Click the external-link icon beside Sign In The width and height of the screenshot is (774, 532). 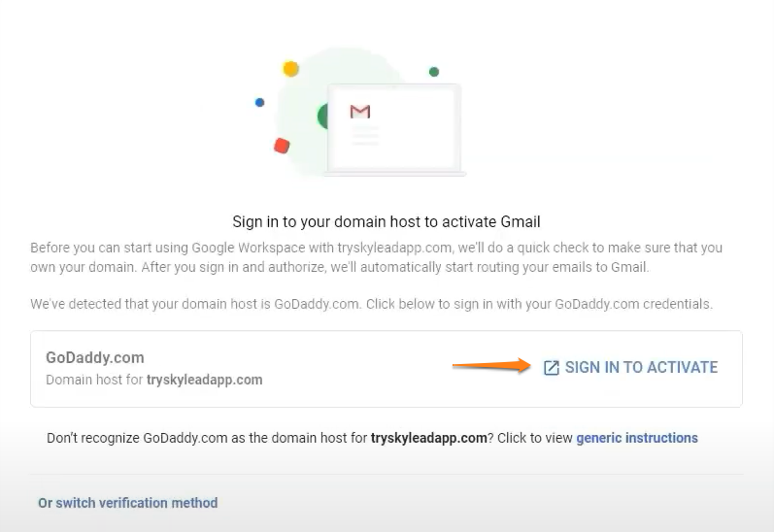pyautogui.click(x=551, y=368)
